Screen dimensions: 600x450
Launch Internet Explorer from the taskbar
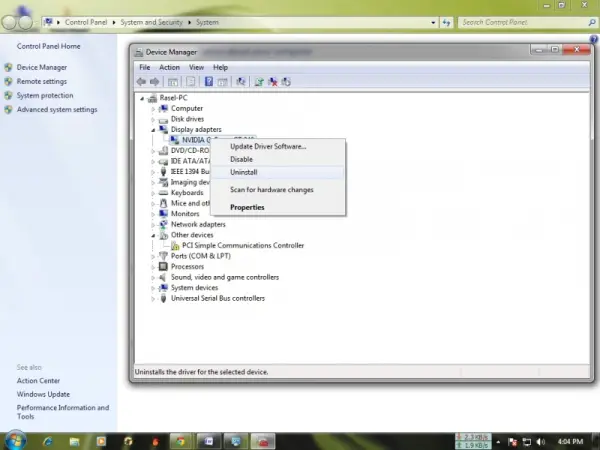pyautogui.click(x=48, y=442)
